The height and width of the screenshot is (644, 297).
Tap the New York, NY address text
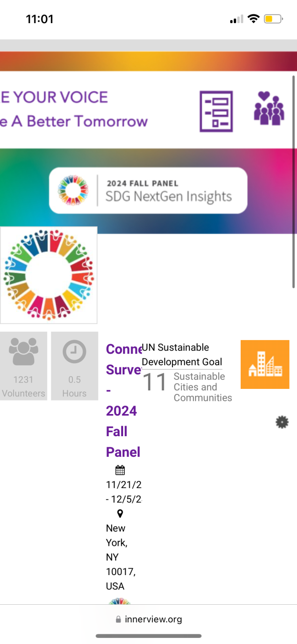pos(121,557)
